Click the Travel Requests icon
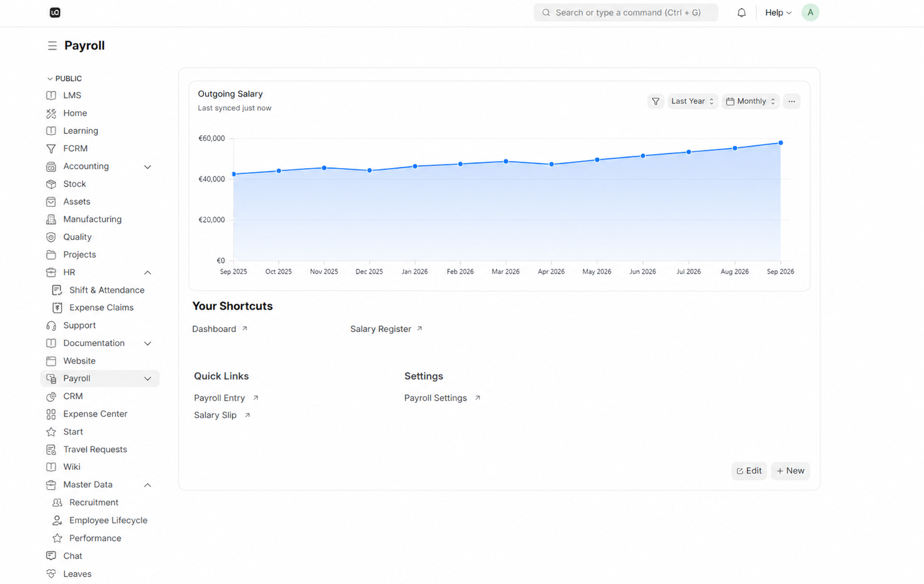The height and width of the screenshot is (584, 924). (51, 449)
